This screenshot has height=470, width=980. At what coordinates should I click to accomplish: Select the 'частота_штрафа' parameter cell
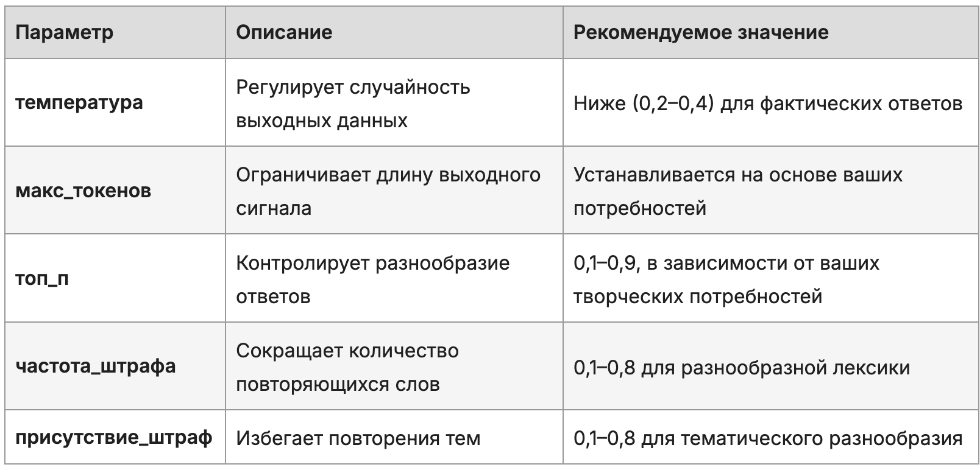pos(96,367)
